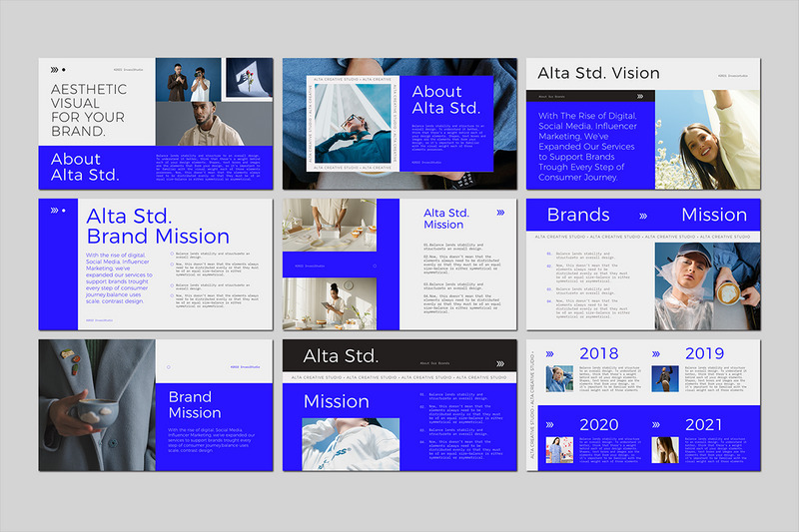Click the small circle icon above the Brand Mission blue box
The width and height of the screenshot is (799, 532).
pyautogui.click(x=169, y=367)
